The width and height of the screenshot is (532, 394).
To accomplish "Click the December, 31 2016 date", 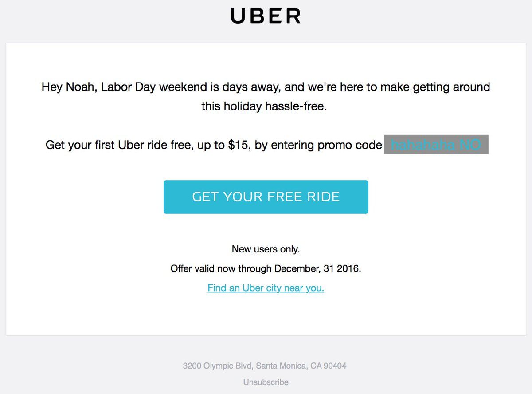I will click(317, 268).
